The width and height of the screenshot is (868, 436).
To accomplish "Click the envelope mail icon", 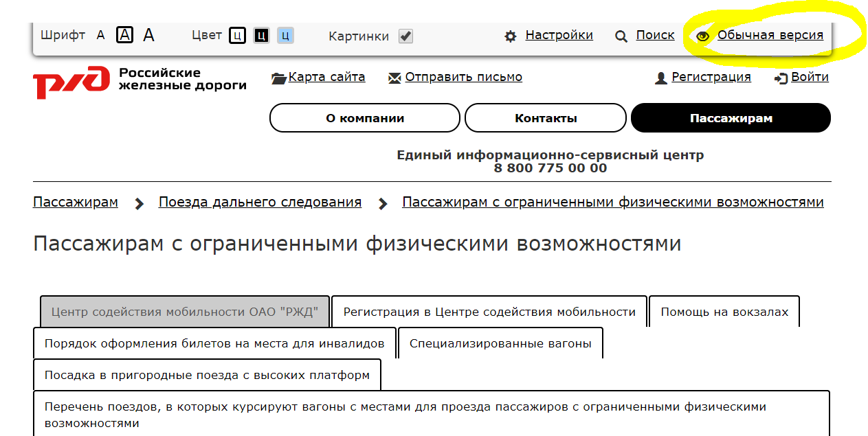I will [x=395, y=78].
